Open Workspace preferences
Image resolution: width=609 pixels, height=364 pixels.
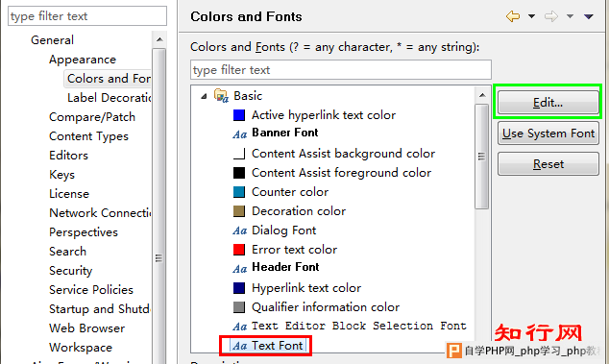(81, 348)
